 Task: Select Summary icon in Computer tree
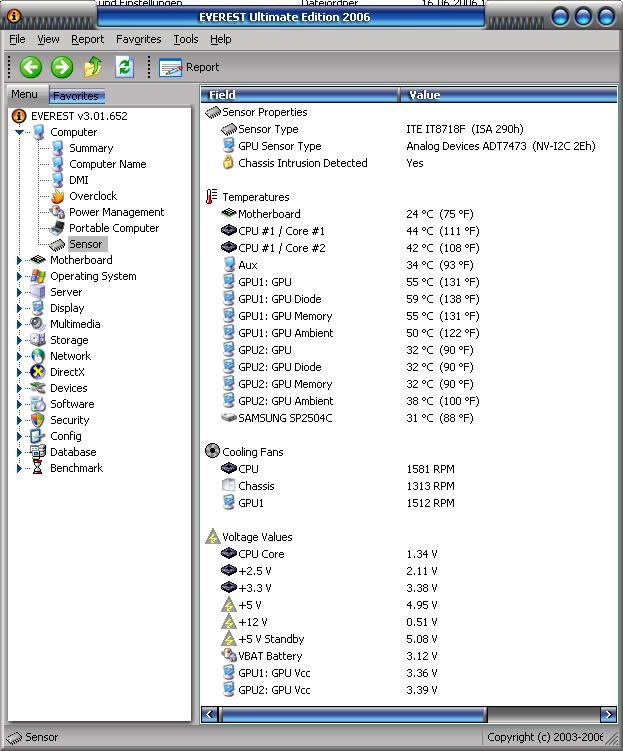point(57,148)
